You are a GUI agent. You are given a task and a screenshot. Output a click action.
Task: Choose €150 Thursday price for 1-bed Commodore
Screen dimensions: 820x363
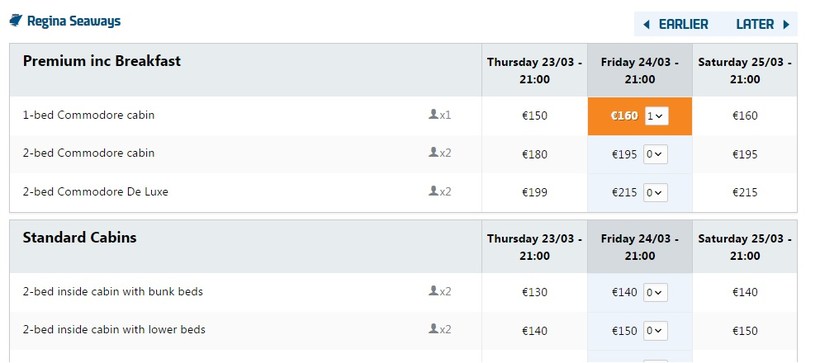[x=534, y=116]
